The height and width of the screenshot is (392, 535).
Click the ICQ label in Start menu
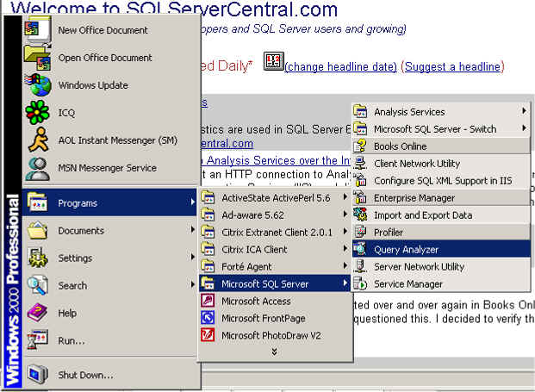point(66,113)
